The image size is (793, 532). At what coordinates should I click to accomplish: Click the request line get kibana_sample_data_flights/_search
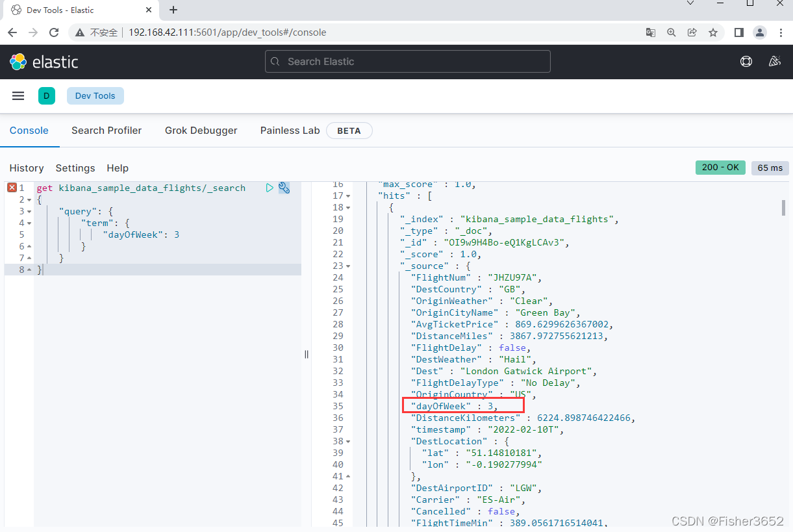[141, 188]
